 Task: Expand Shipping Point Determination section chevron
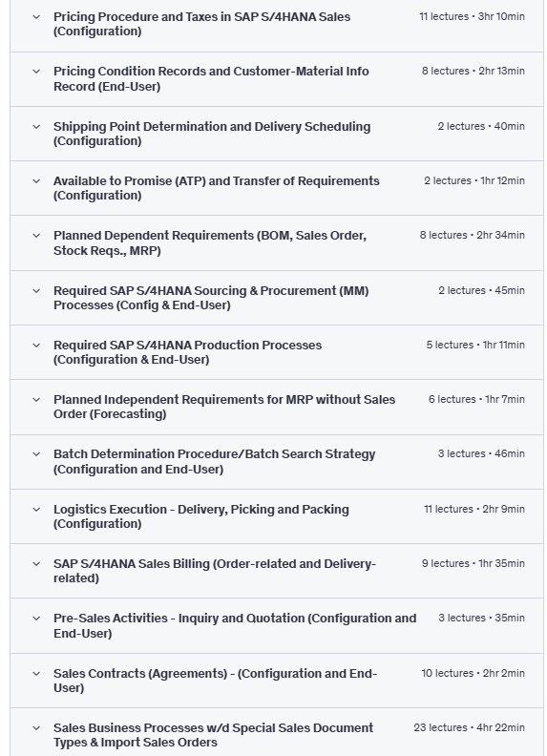pyautogui.click(x=36, y=127)
